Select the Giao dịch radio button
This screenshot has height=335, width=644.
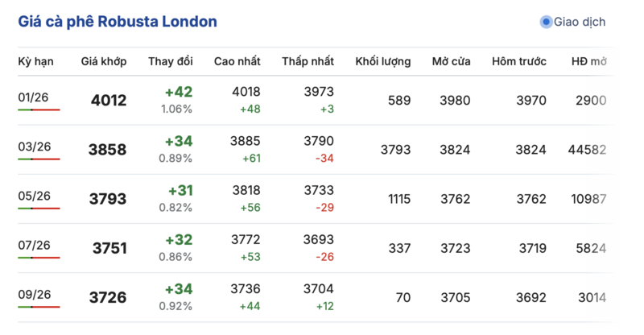click(x=546, y=22)
